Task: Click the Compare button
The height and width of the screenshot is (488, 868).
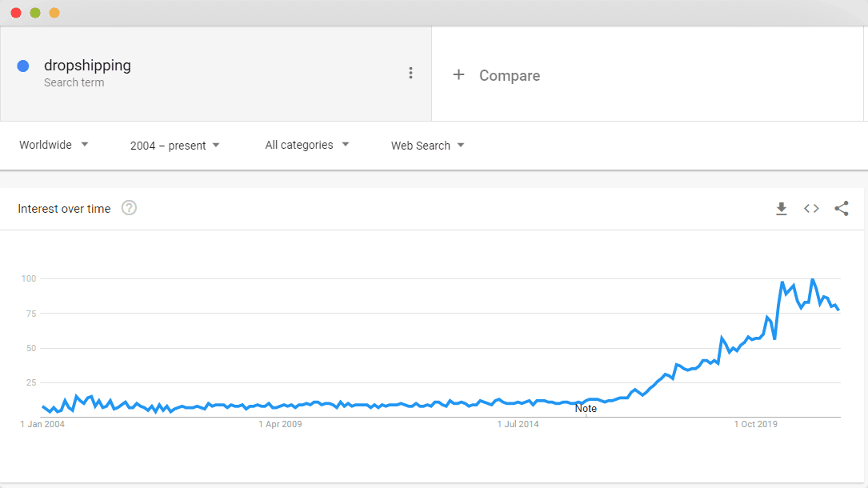Action: pyautogui.click(x=497, y=75)
